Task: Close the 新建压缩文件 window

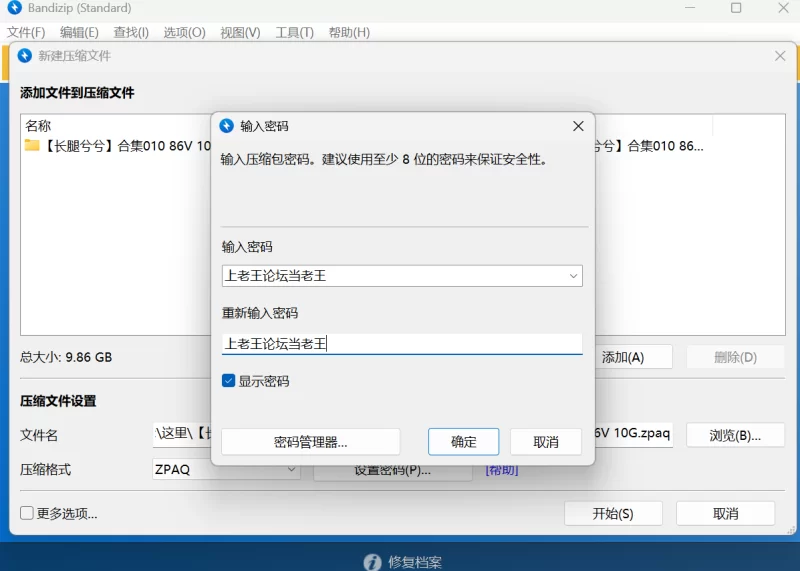Action: coord(780,56)
